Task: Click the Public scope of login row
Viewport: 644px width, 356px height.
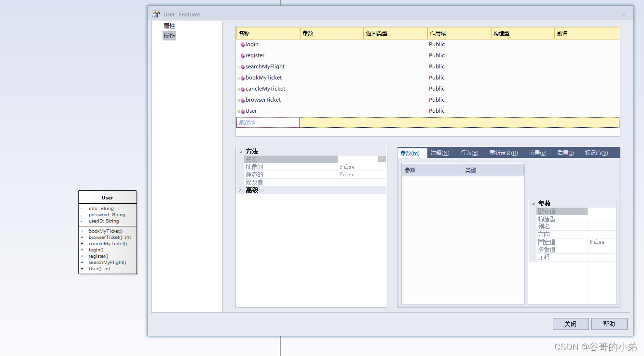Action: pos(437,44)
